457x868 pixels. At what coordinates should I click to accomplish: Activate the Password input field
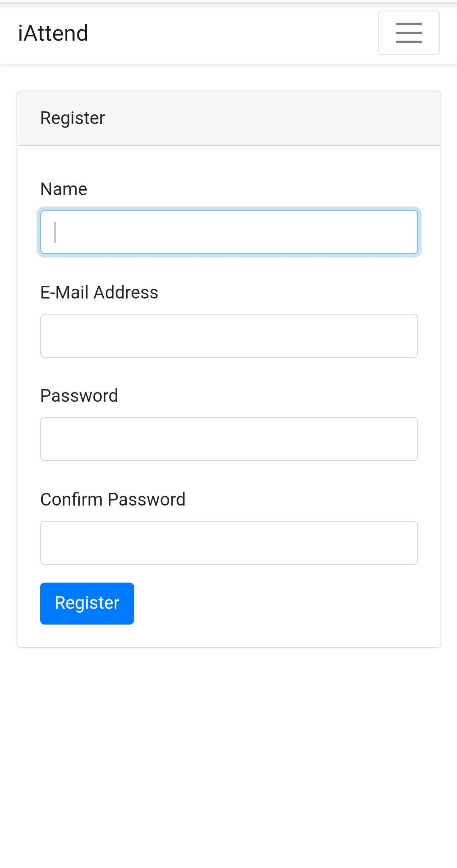pyautogui.click(x=229, y=439)
